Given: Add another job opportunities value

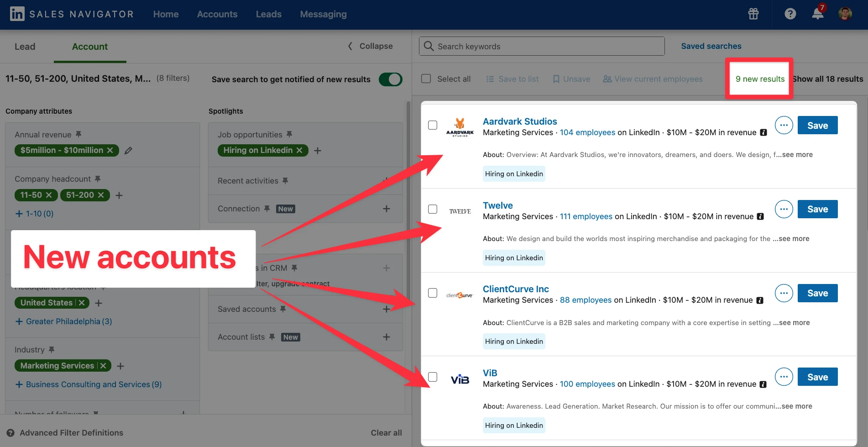Looking at the screenshot, I should coord(318,151).
